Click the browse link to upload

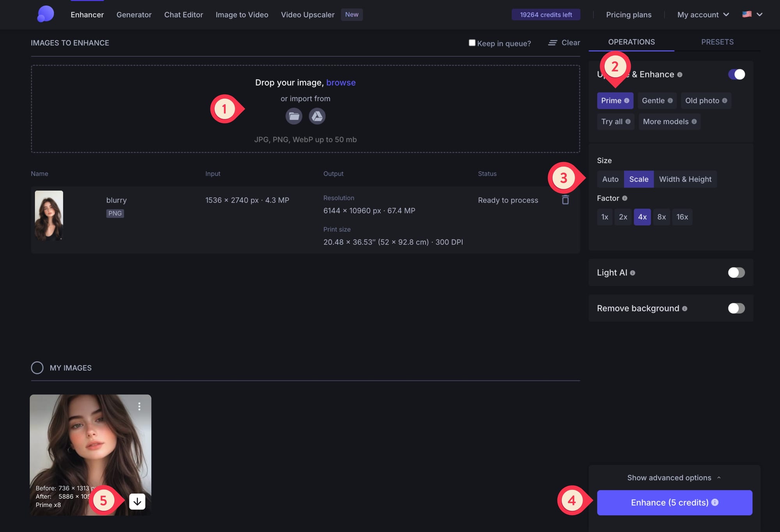pos(341,82)
